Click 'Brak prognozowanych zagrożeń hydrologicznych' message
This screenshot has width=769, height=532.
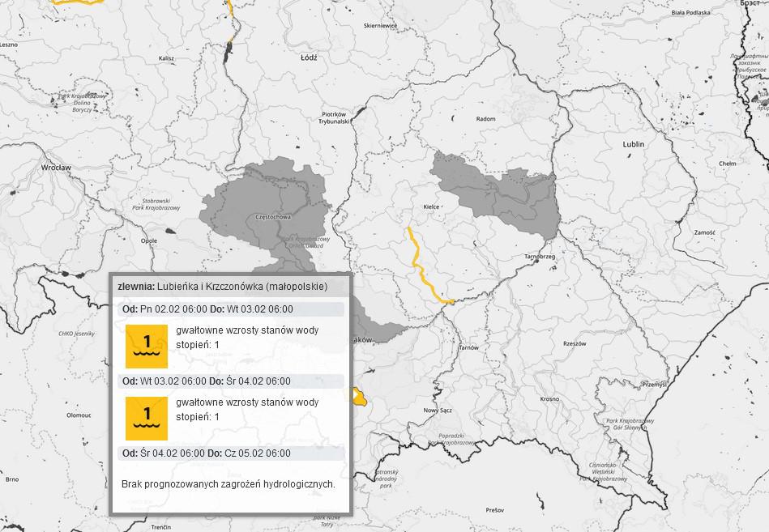[228, 483]
